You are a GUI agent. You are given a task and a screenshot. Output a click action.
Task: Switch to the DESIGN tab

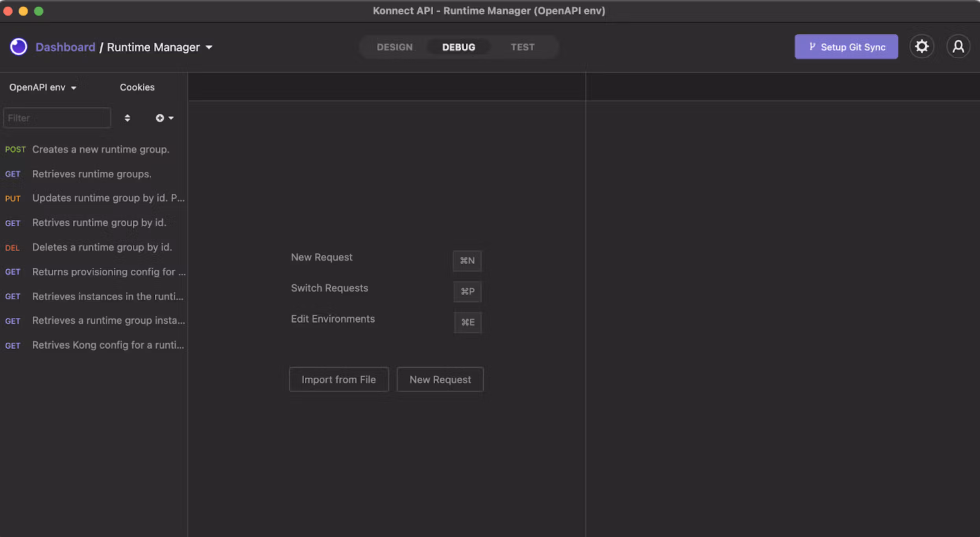[x=394, y=47]
